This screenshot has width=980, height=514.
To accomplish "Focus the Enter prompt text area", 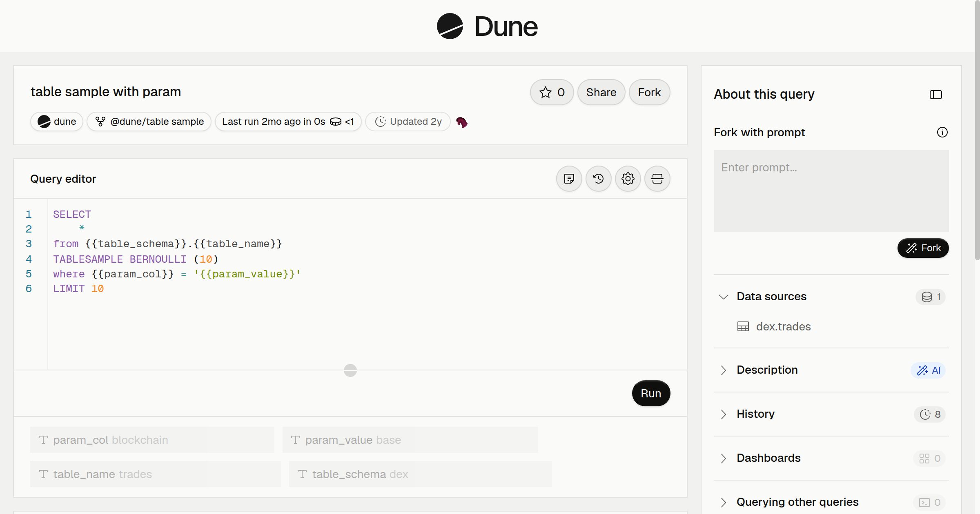I will (x=831, y=191).
